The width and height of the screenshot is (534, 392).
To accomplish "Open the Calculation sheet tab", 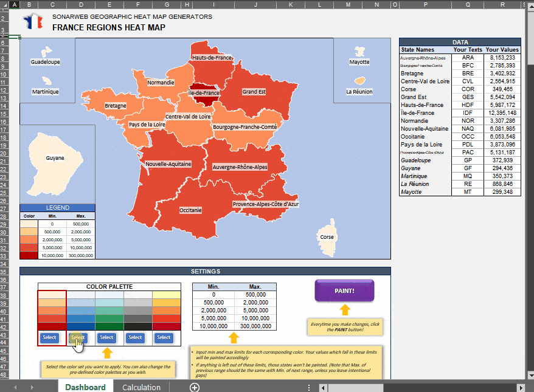I will [141, 387].
